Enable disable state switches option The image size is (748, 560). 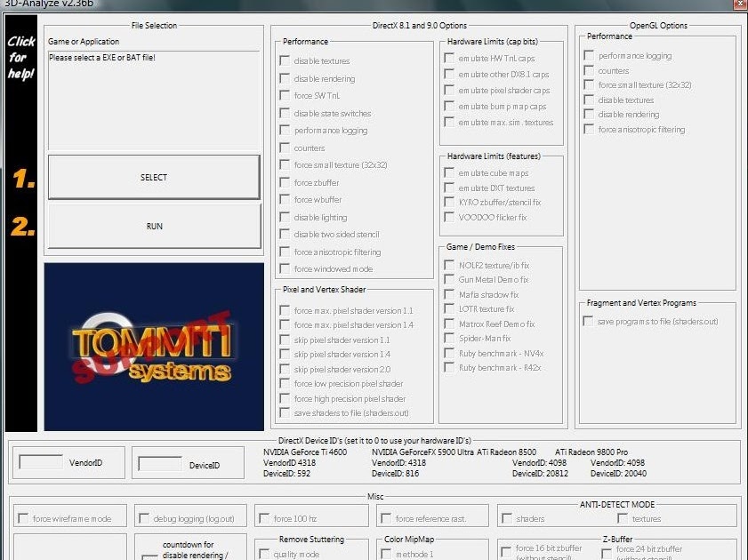click(x=285, y=113)
